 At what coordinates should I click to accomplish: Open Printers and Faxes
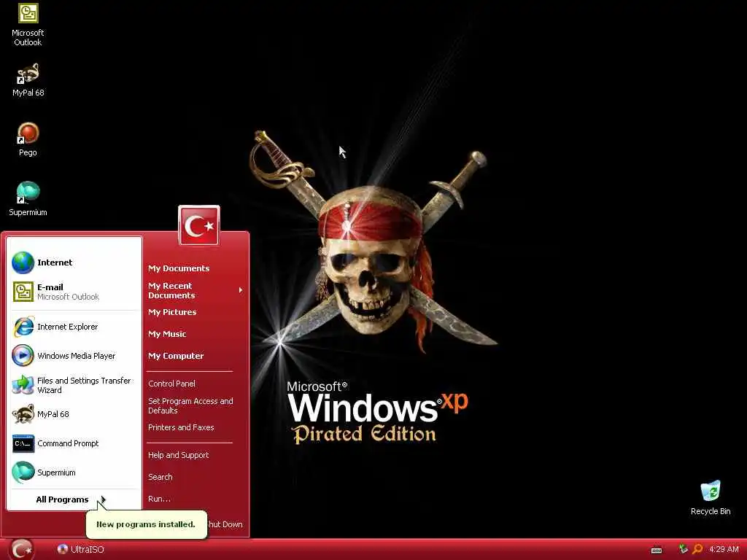[x=181, y=427]
